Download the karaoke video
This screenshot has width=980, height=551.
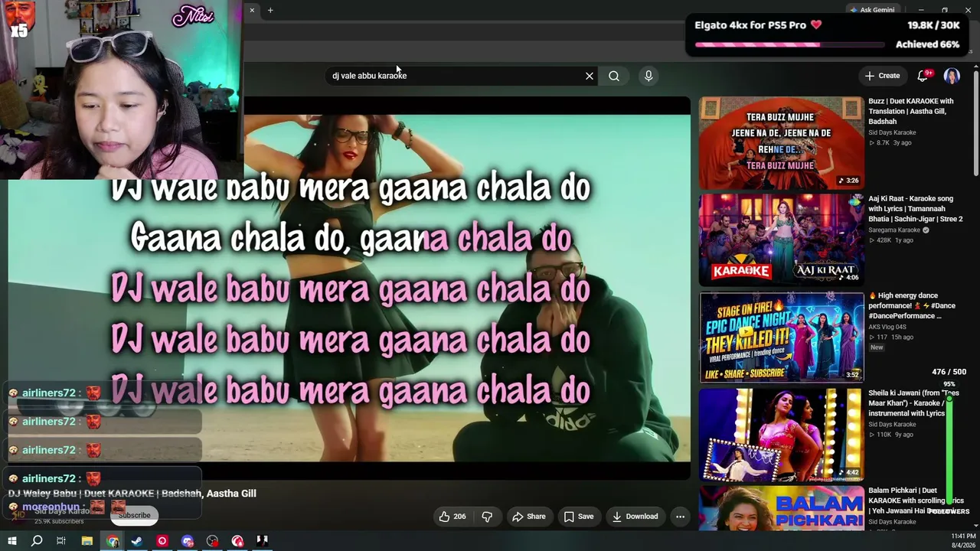[x=635, y=517]
